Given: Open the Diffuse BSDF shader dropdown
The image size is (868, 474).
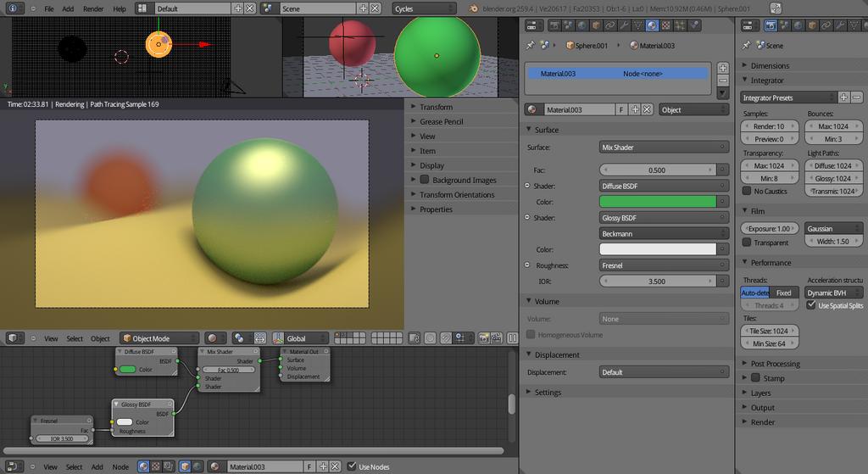Looking at the screenshot, I should 664,186.
